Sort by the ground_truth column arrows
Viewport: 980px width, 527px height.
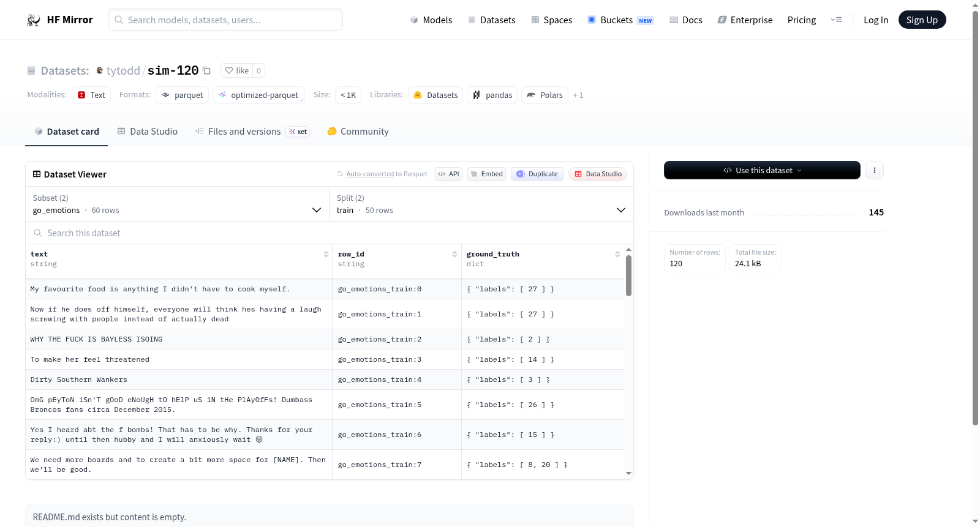point(617,254)
